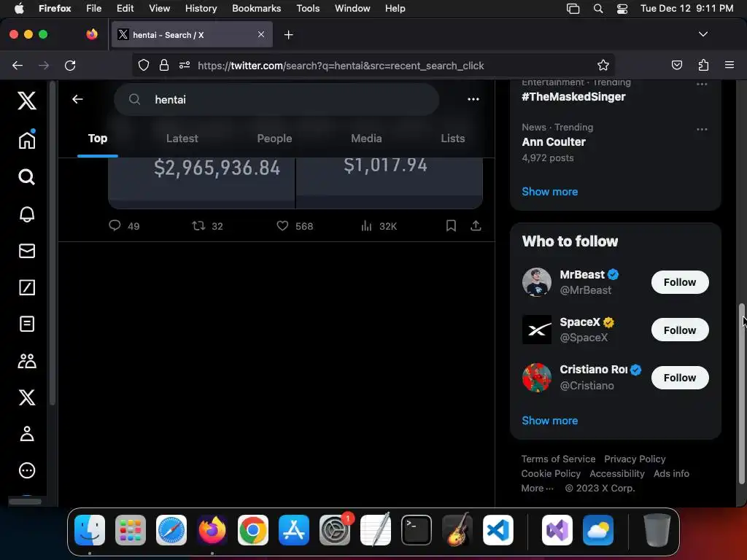Open Terms of Service link

558,459
